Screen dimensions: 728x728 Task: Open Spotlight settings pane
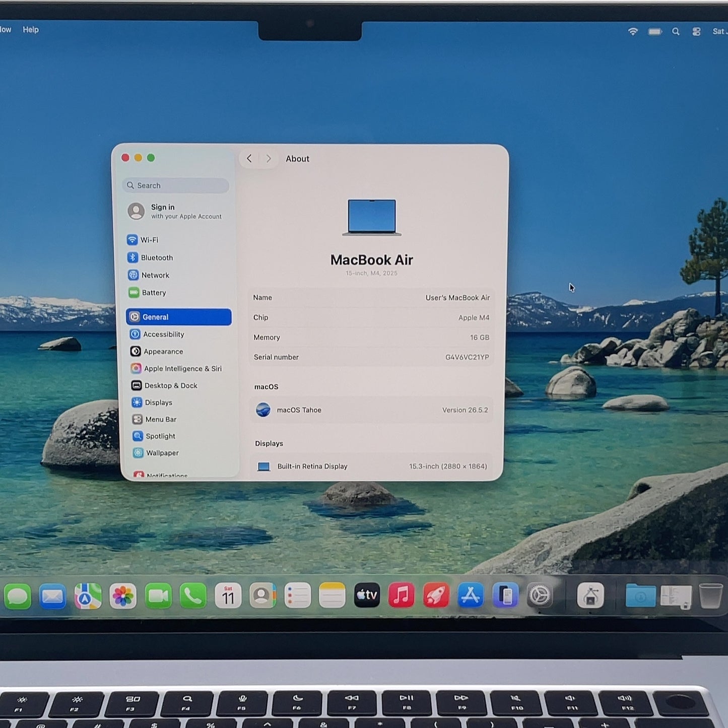point(154,436)
